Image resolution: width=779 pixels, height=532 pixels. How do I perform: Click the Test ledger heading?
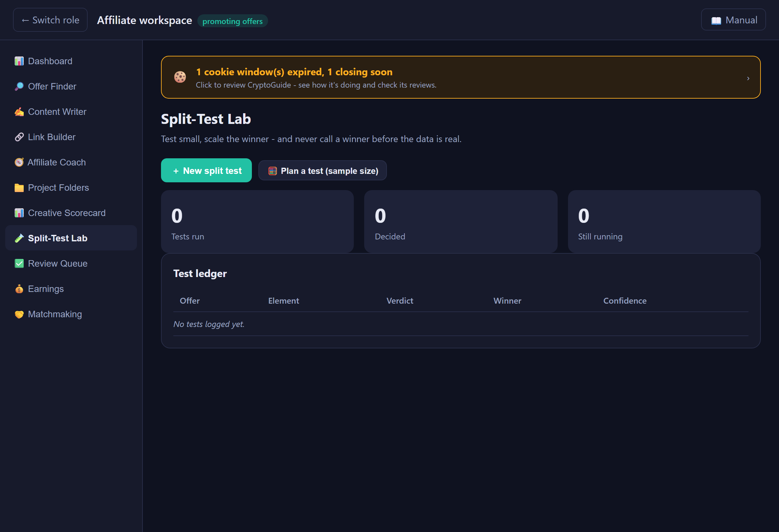(x=200, y=273)
